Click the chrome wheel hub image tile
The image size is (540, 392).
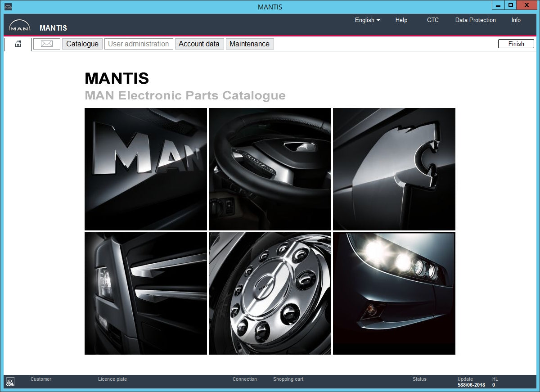click(x=269, y=293)
